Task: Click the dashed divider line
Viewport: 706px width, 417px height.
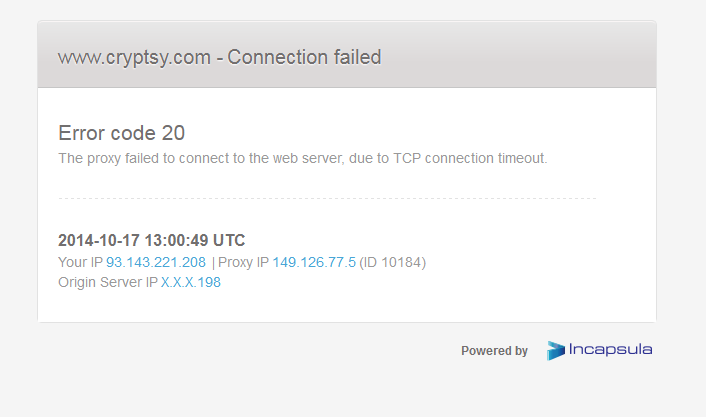Action: tap(327, 198)
